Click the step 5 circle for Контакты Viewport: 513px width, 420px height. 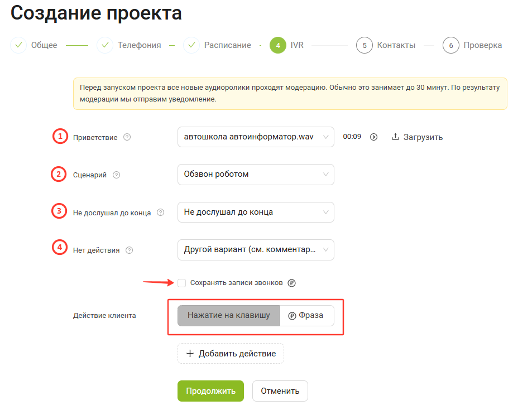(x=365, y=45)
